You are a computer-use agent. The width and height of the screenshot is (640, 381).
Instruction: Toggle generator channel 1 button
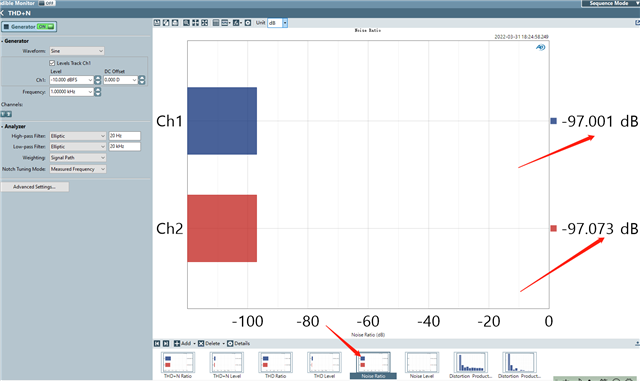pyautogui.click(x=3, y=114)
